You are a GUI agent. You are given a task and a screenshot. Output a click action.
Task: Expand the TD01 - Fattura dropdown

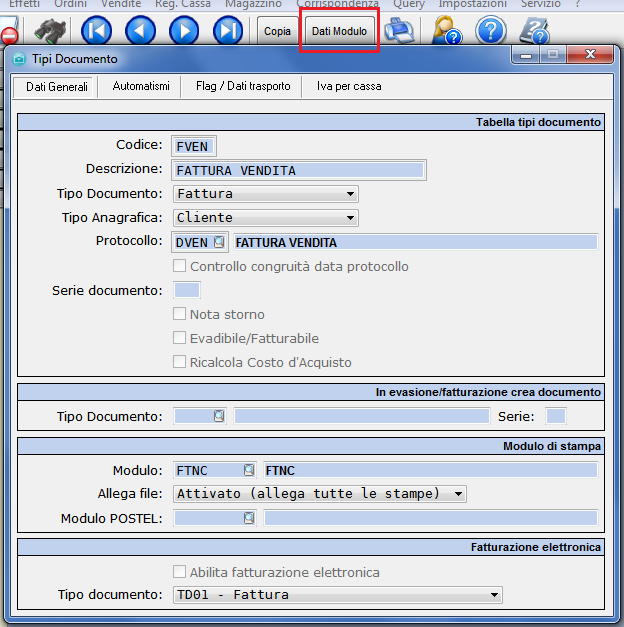[x=493, y=595]
